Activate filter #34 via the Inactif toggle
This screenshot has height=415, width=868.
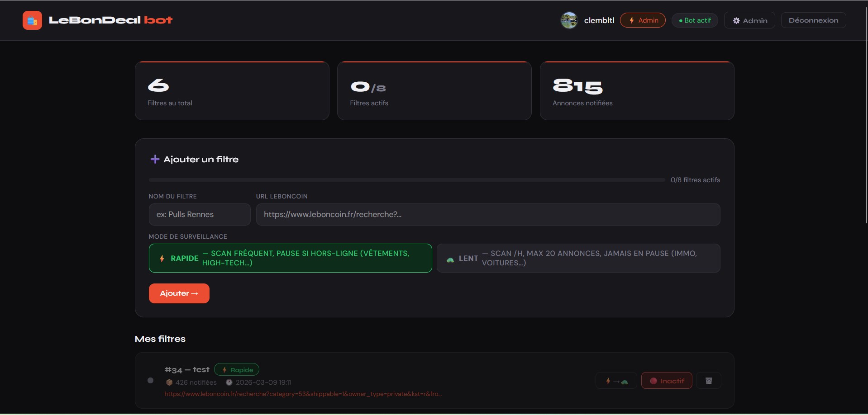click(x=666, y=380)
